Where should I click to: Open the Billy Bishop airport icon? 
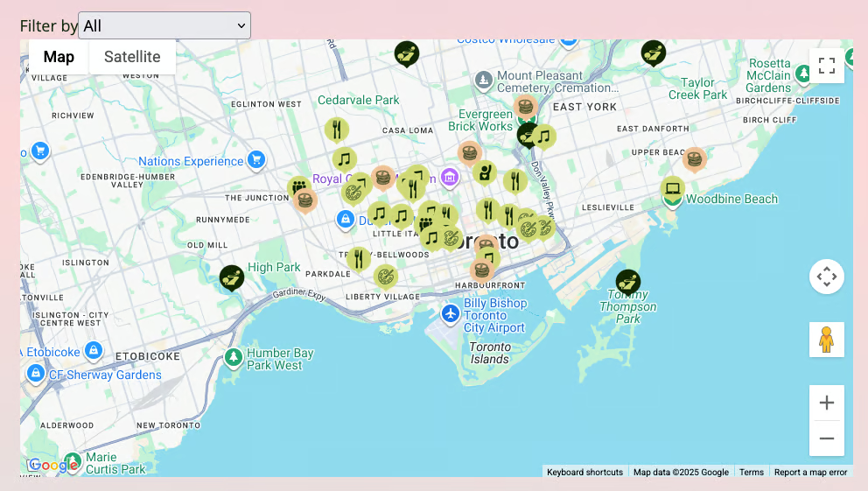pyautogui.click(x=451, y=313)
